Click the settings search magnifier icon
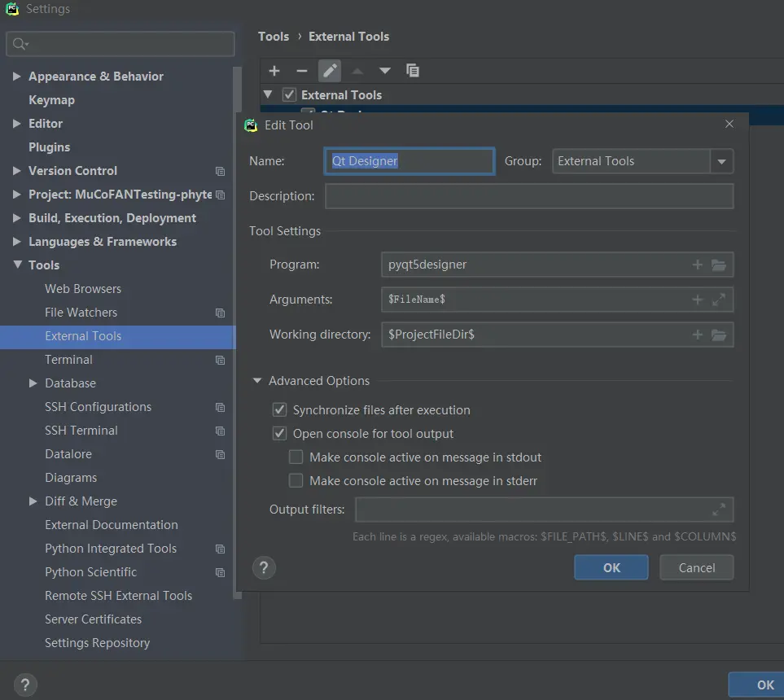This screenshot has width=784, height=700. [20, 44]
